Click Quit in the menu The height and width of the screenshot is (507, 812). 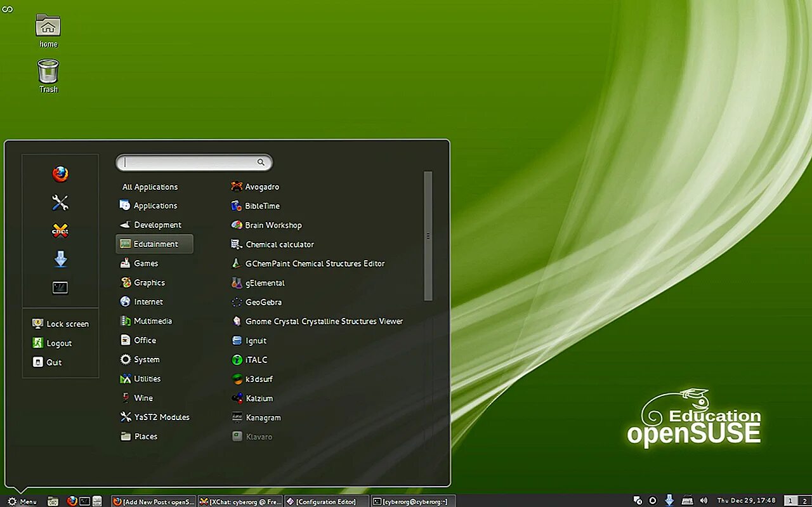47,362
